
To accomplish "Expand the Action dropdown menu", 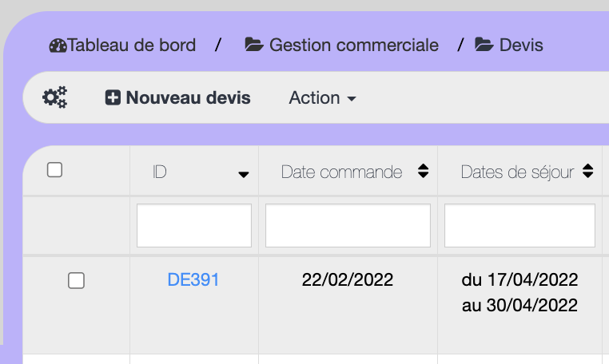I will tap(322, 98).
